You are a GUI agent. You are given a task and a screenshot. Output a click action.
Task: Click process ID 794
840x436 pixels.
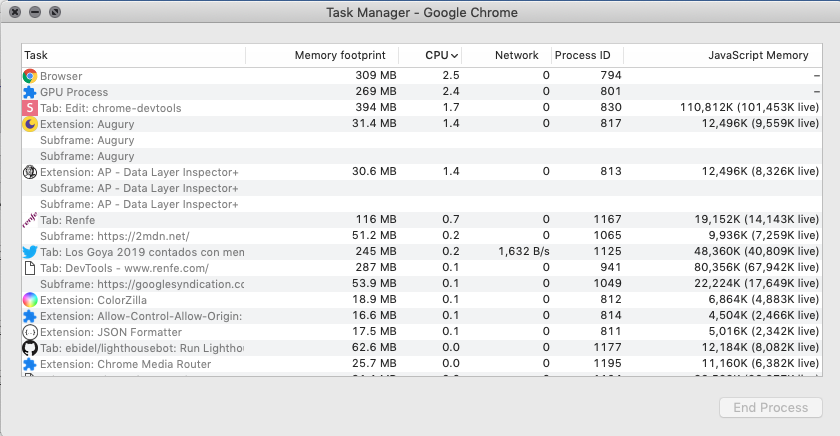pos(611,76)
